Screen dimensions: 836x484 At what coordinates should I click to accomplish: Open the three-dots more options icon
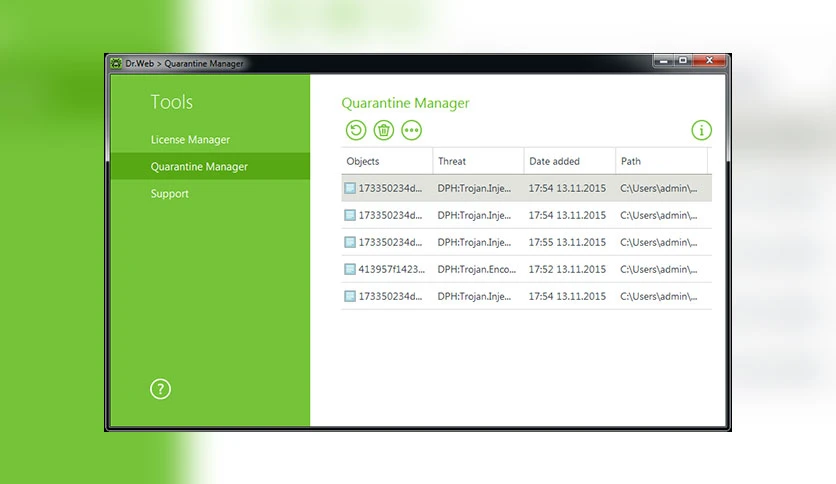[x=411, y=130]
